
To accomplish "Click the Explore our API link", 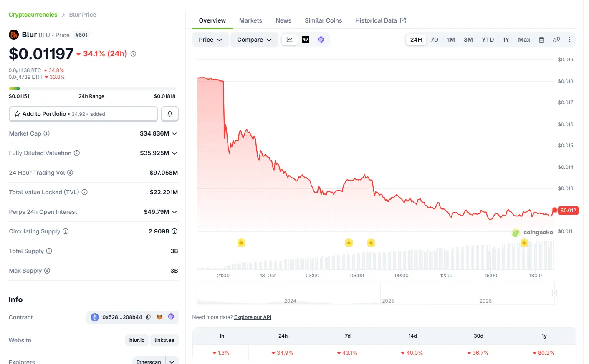I will [x=253, y=317].
